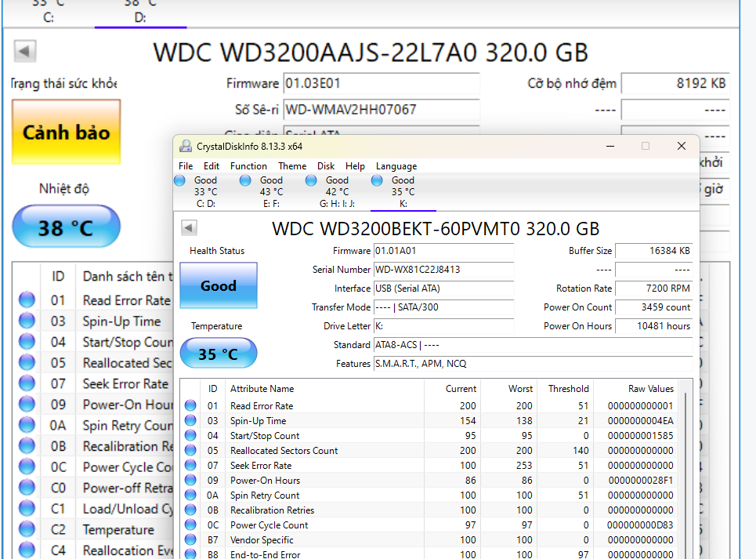The width and height of the screenshot is (756, 559).
Task: Click previous disk arrow in front window
Action: [x=189, y=227]
